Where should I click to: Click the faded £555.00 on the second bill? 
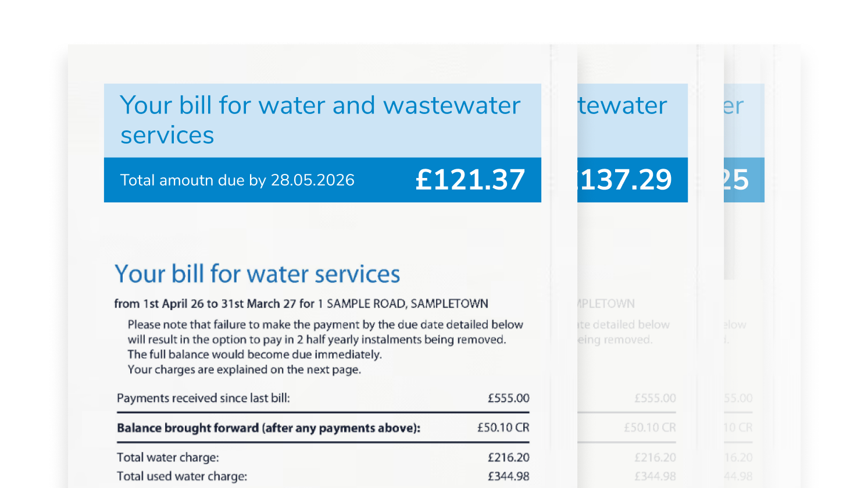(655, 398)
